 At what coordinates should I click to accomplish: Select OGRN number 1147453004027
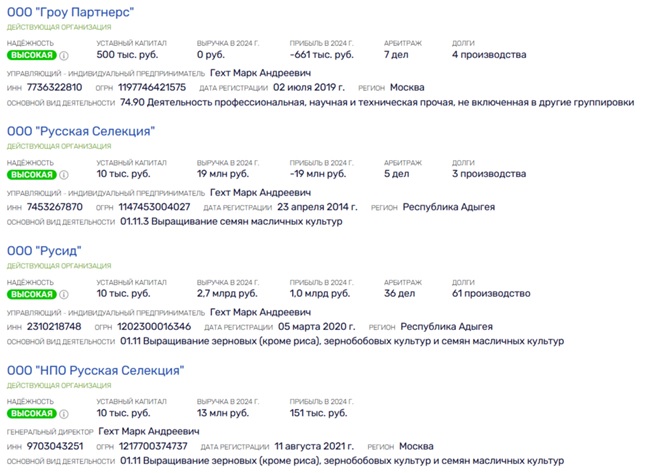154,207
